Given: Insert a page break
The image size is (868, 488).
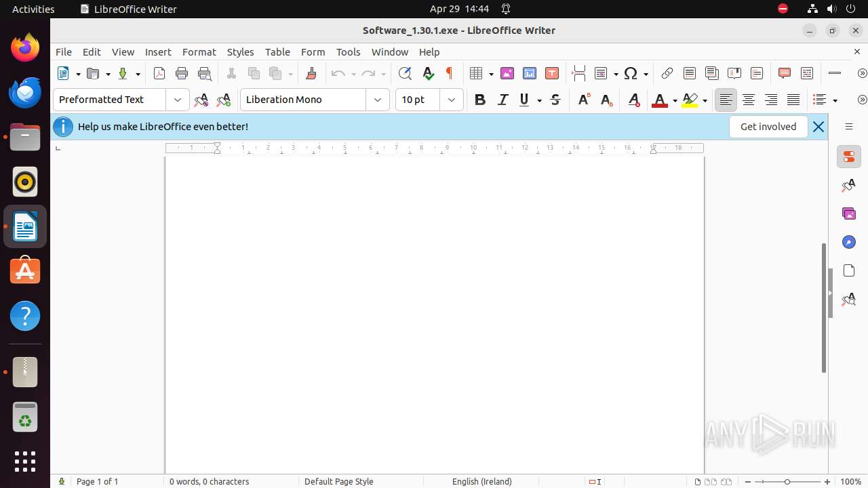Looking at the screenshot, I should pyautogui.click(x=578, y=74).
